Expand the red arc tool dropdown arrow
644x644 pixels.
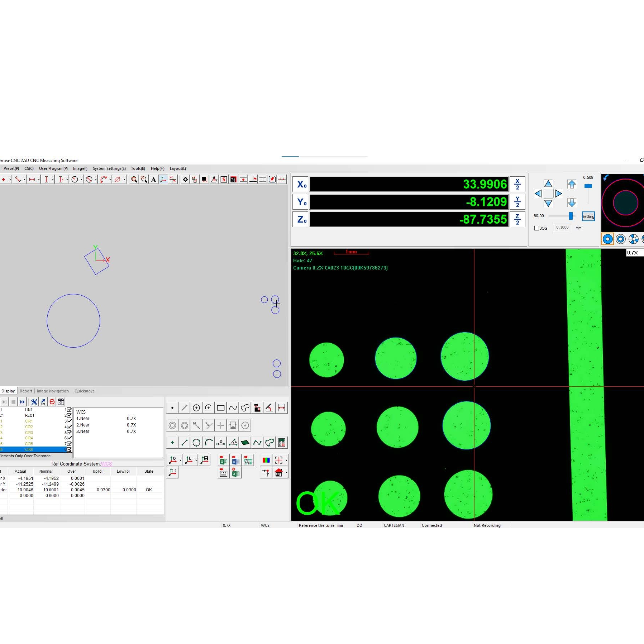pos(110,180)
